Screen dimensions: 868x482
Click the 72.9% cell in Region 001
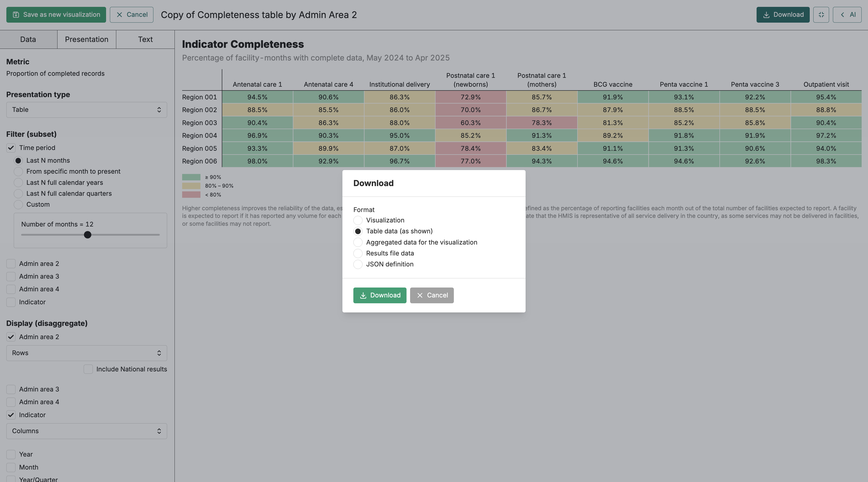[x=470, y=97]
